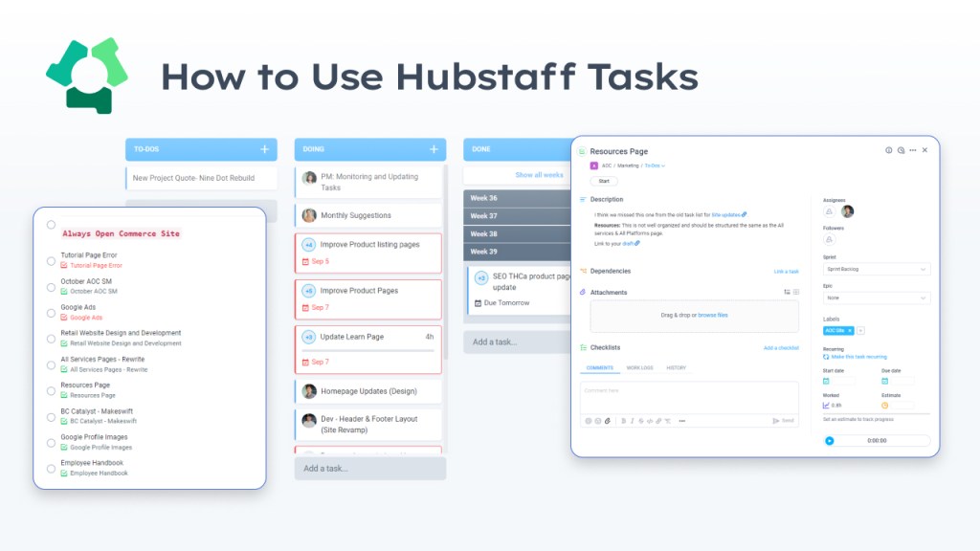Click the Start date calendar icon
The height and width of the screenshot is (551, 980).
[x=828, y=381]
